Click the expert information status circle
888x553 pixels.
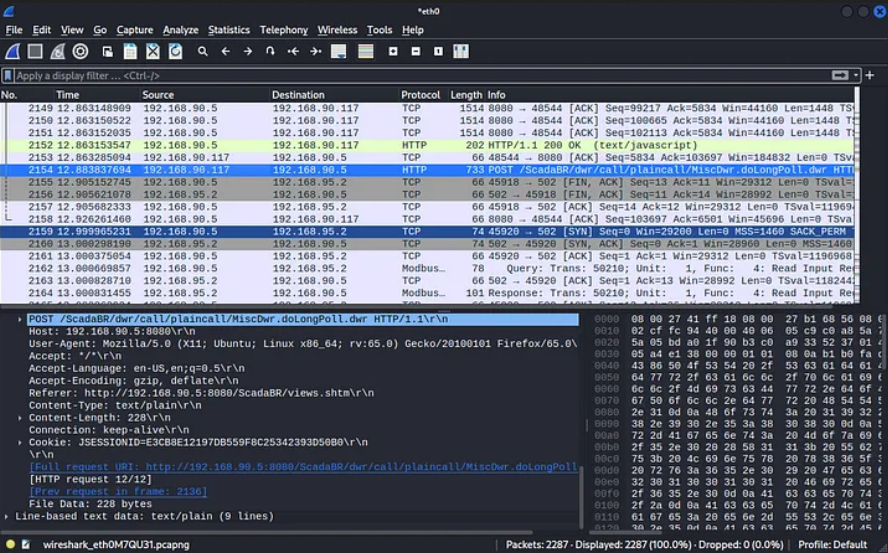pos(9,545)
